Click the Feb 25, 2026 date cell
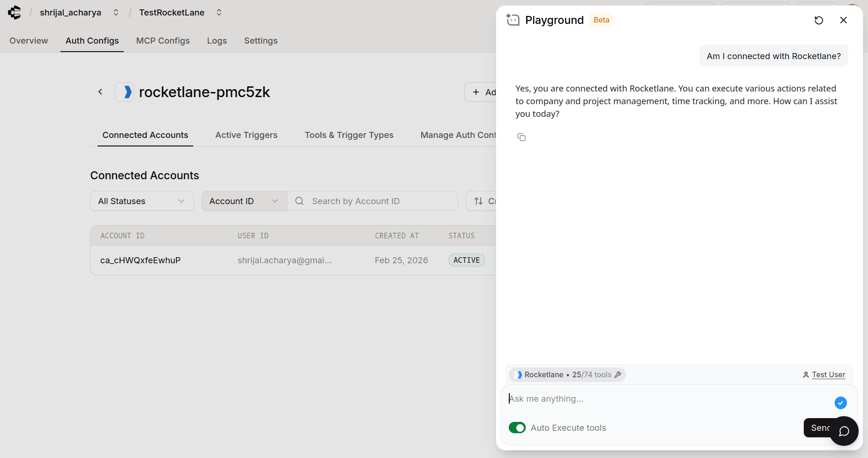 401,260
